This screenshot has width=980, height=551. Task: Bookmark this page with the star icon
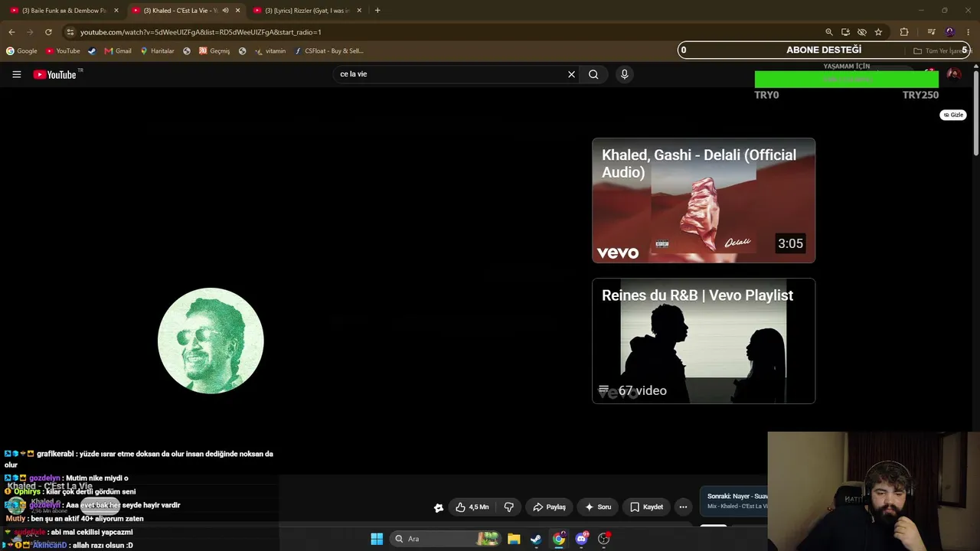click(878, 32)
